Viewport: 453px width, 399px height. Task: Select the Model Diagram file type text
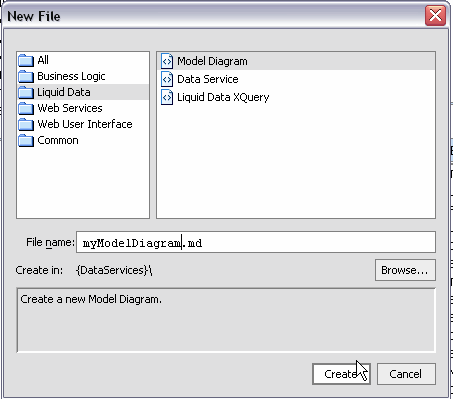click(x=212, y=61)
